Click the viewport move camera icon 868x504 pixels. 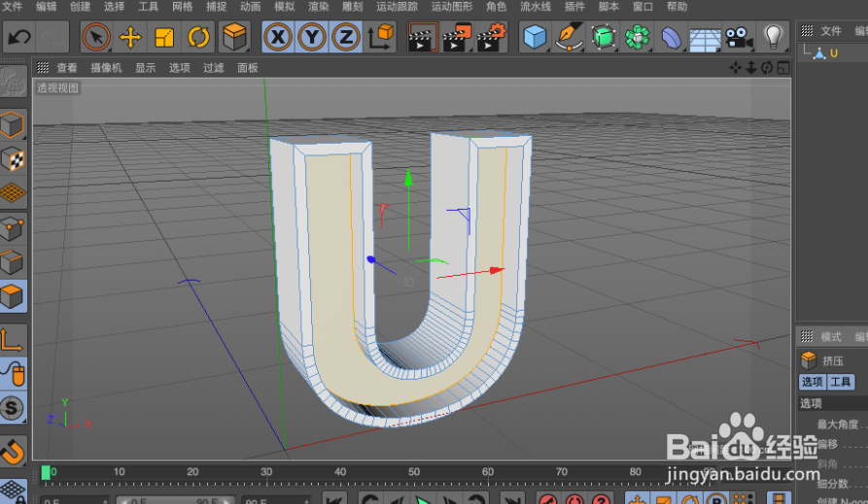click(735, 68)
